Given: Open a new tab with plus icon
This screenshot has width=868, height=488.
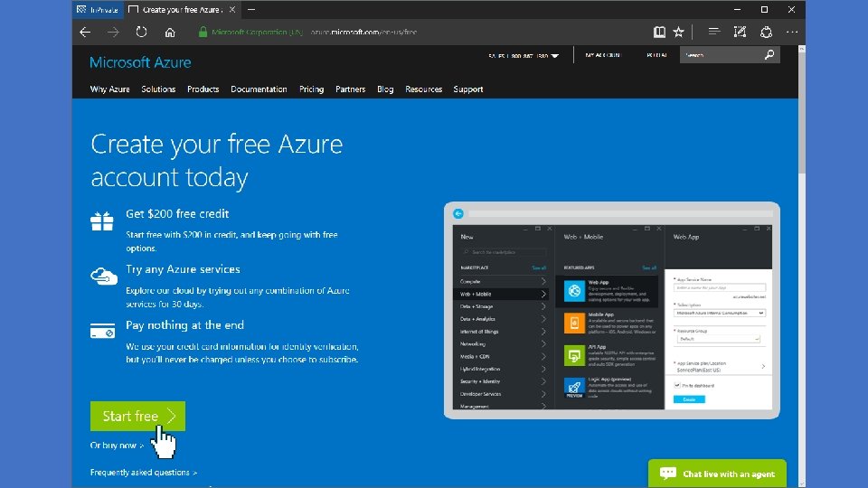Looking at the screenshot, I should click(x=251, y=9).
